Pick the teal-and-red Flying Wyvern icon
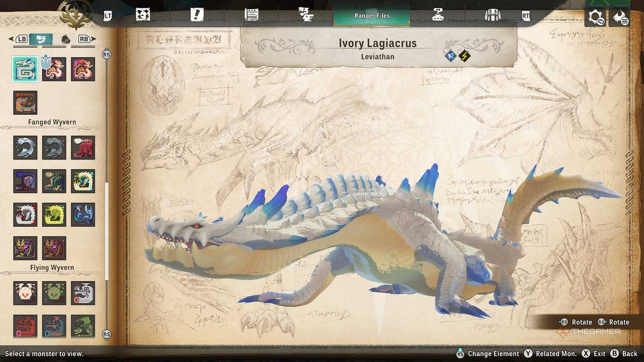The height and width of the screenshot is (362, 644). tap(54, 326)
